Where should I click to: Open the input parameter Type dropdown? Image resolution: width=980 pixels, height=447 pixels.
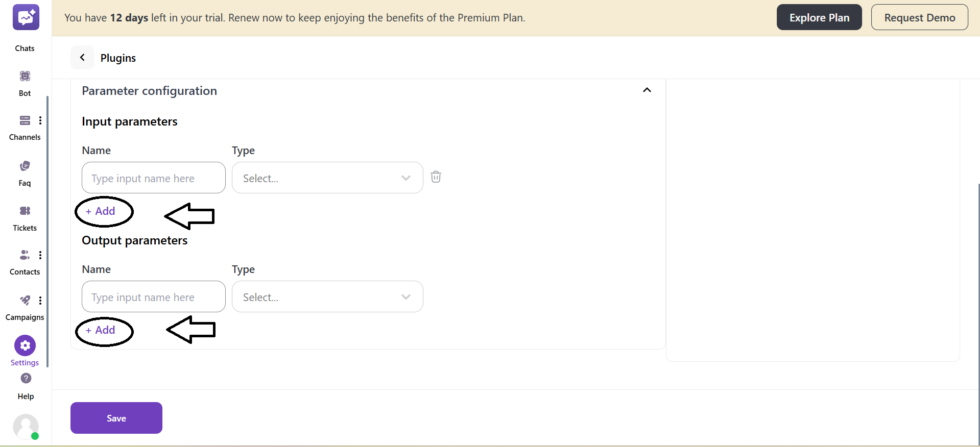(327, 178)
